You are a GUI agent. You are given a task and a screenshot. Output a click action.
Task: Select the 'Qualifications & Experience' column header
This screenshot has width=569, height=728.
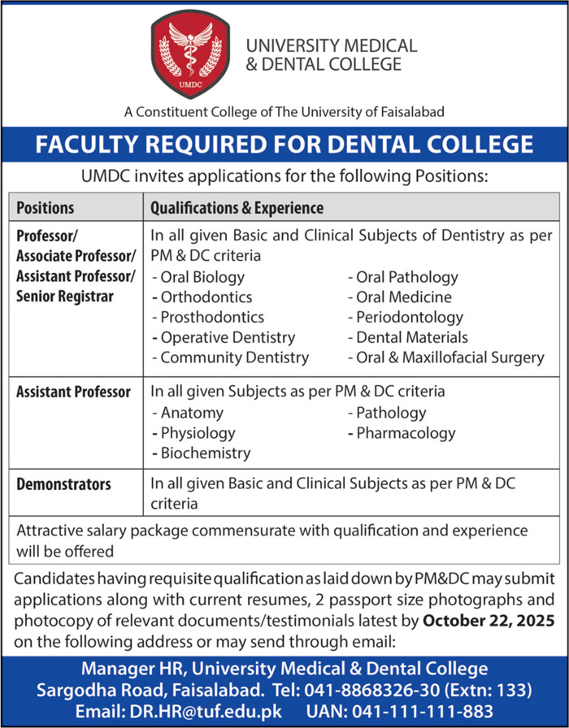[x=237, y=208]
